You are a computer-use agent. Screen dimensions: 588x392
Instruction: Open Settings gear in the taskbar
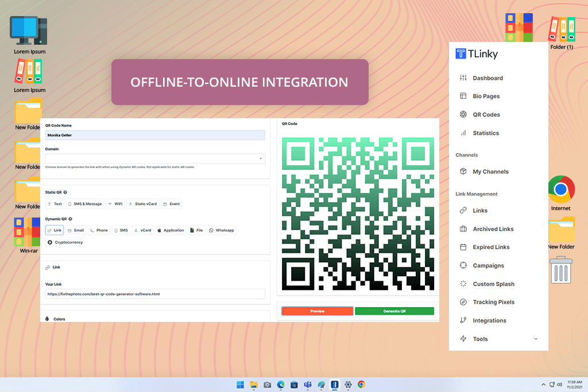(x=348, y=385)
